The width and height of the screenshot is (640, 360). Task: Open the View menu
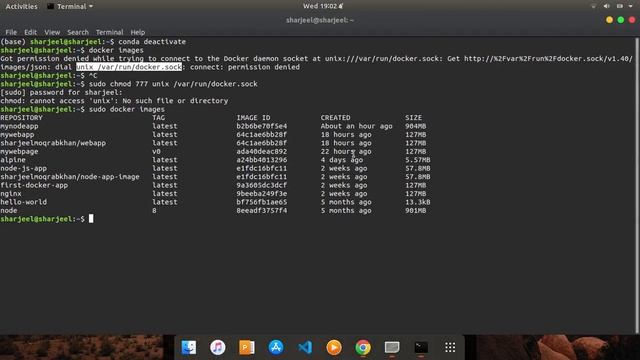(52, 32)
